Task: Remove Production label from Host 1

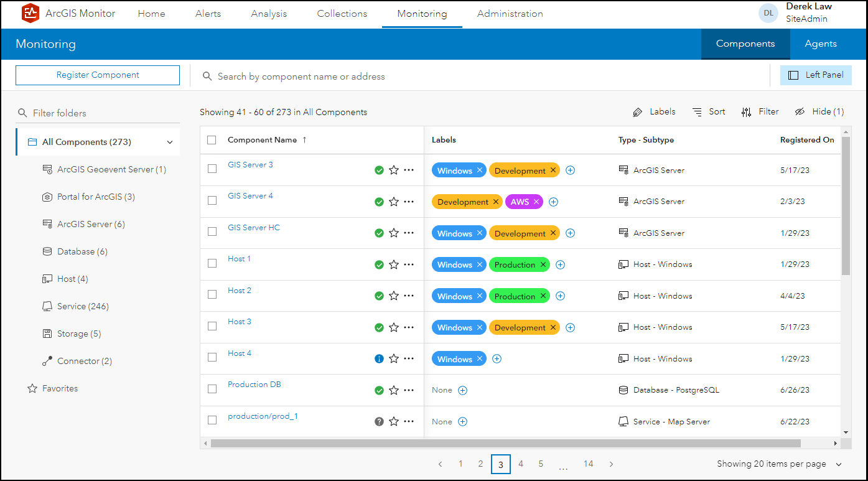Action: click(543, 264)
